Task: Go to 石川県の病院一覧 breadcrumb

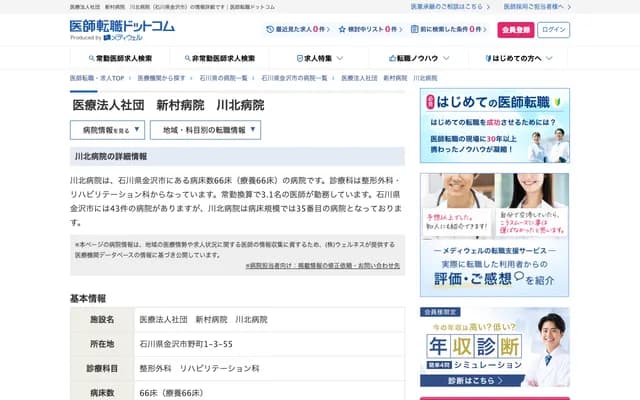Action: (223, 78)
